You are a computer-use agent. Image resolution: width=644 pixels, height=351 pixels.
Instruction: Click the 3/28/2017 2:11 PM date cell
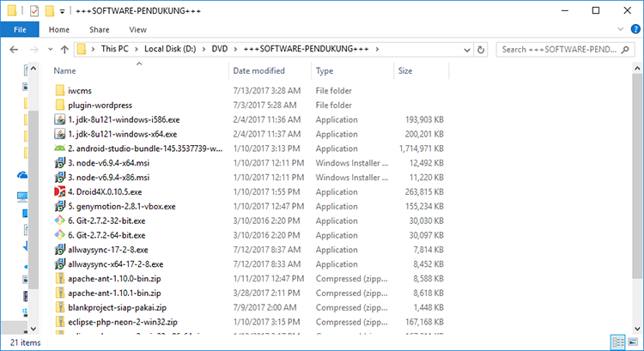click(266, 294)
